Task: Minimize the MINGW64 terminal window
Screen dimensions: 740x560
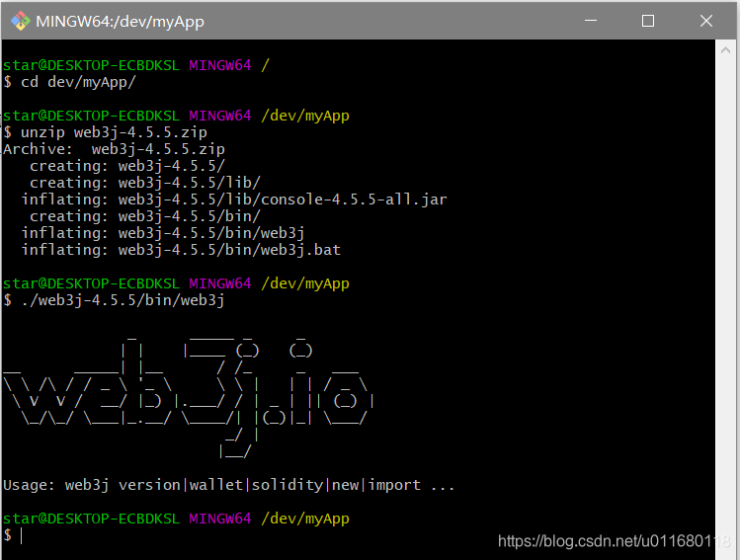Action: [591, 21]
